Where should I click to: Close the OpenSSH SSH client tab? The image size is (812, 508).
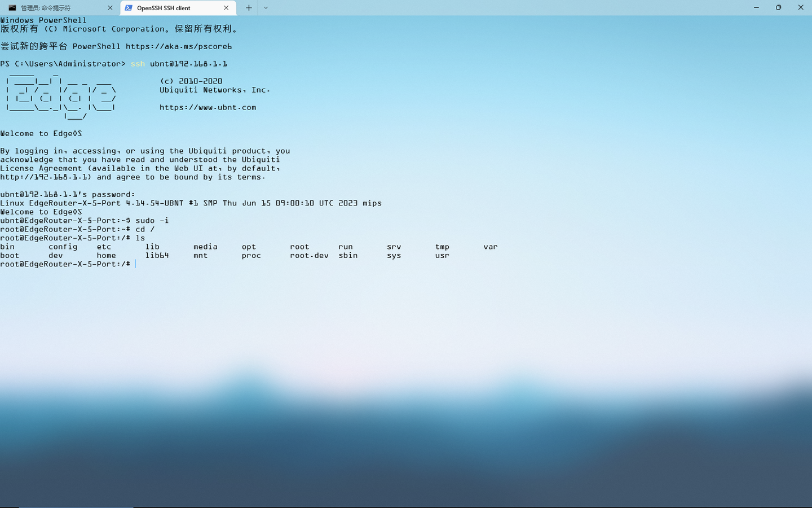coord(226,7)
